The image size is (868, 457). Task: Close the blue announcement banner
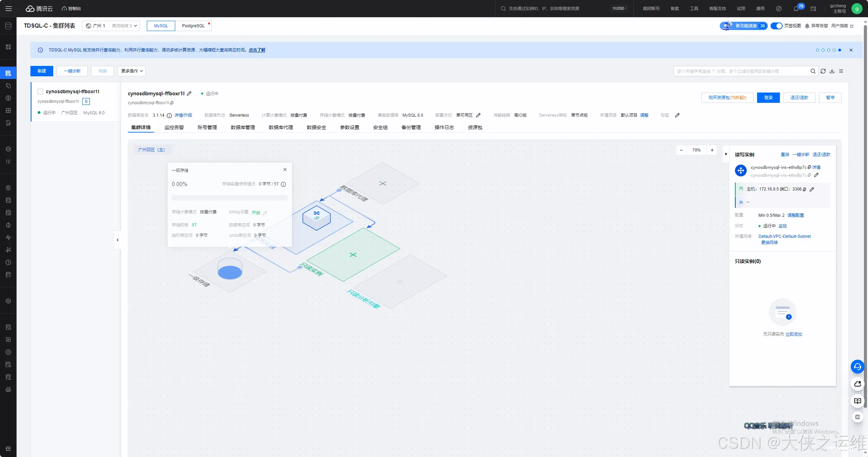click(x=851, y=50)
